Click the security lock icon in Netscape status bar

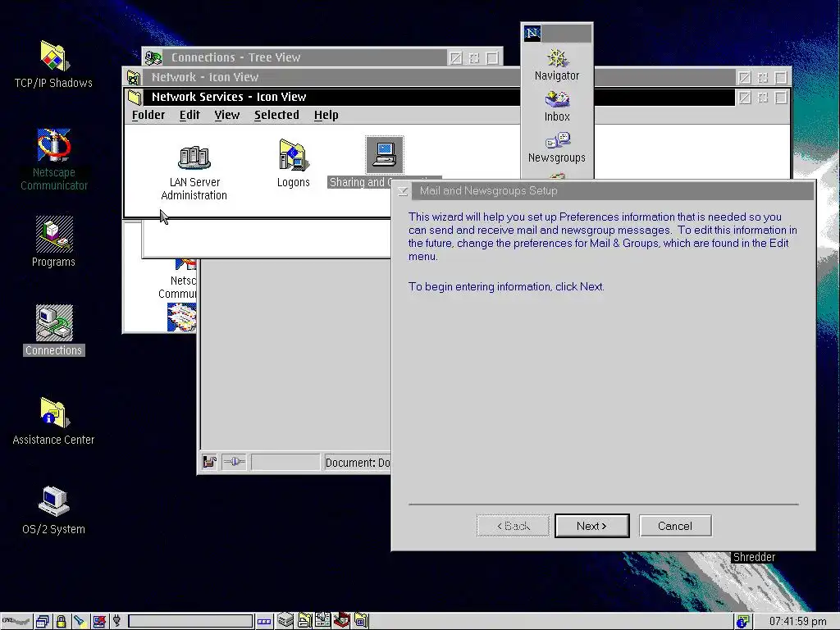[x=209, y=462]
